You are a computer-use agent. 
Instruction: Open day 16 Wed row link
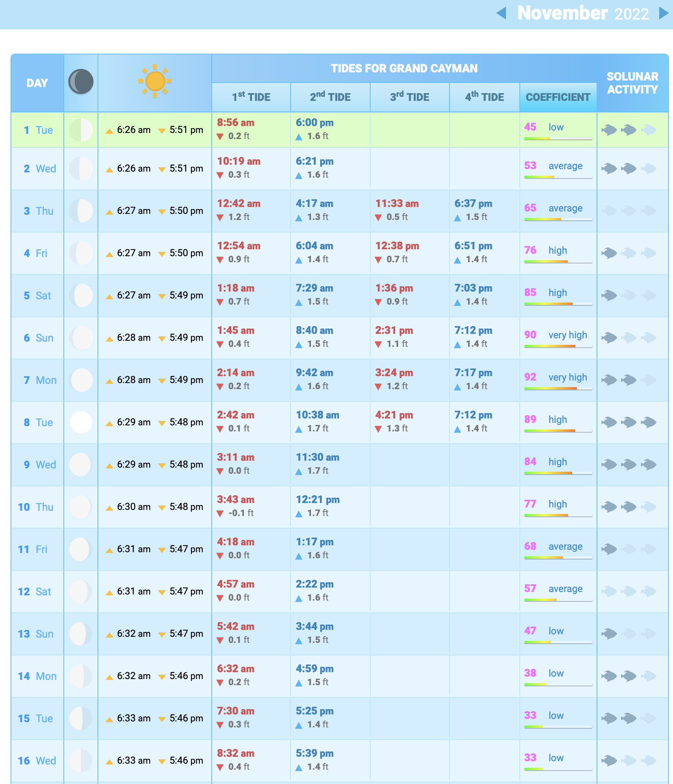click(37, 761)
